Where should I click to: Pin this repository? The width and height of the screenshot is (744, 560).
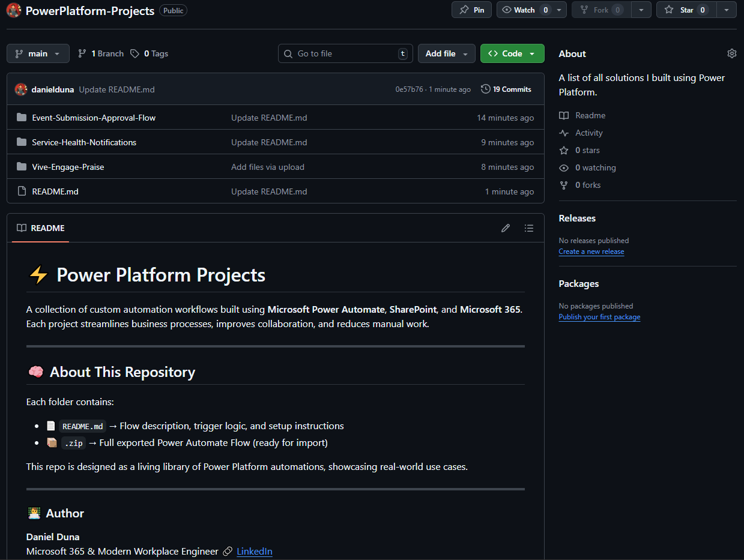(471, 10)
